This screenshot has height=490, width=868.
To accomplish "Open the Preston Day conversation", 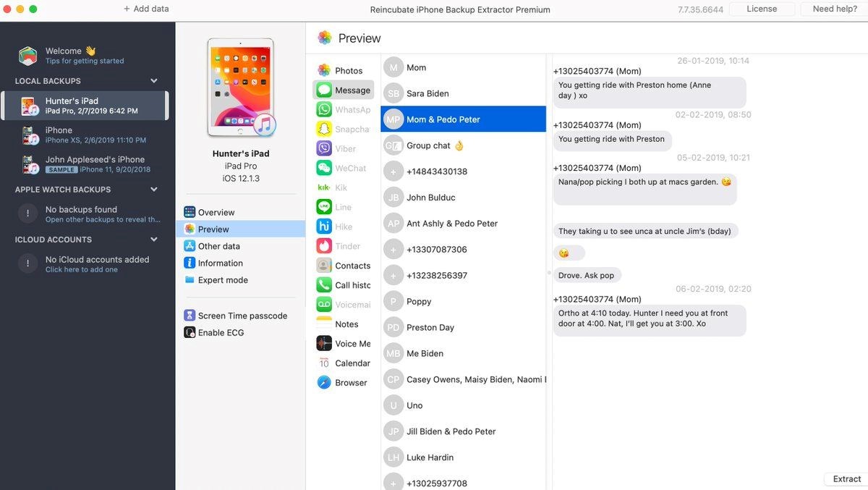I will click(464, 328).
